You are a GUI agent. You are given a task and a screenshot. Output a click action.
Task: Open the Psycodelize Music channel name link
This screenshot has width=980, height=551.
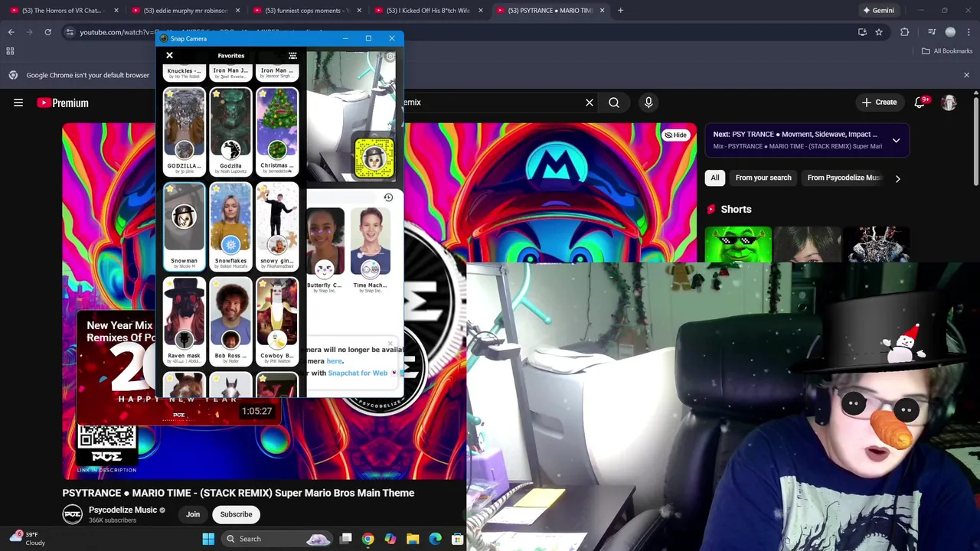122,510
